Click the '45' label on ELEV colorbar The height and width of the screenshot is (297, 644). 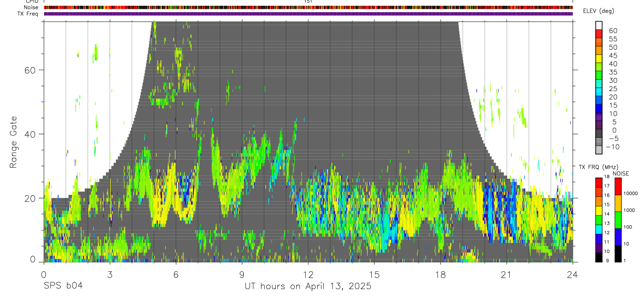(x=613, y=56)
